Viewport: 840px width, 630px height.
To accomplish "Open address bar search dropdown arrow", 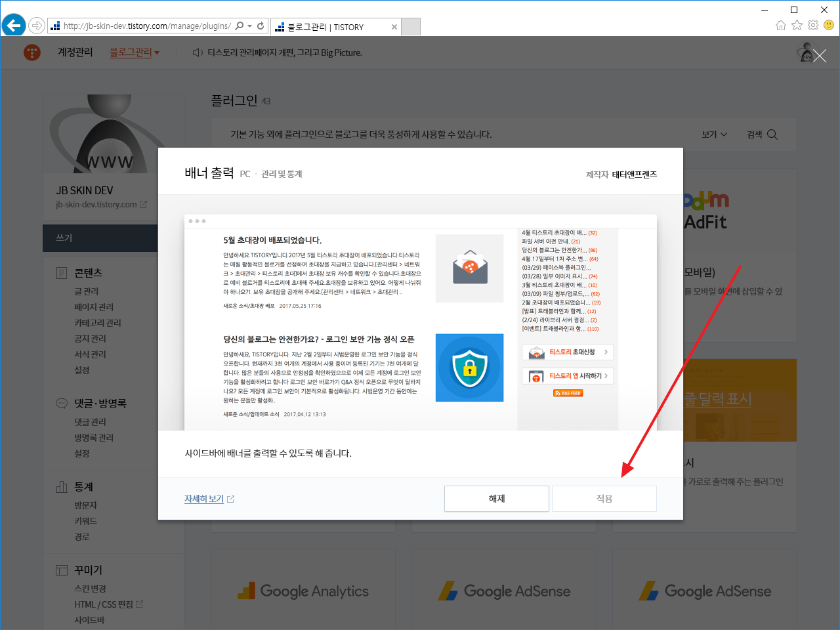I will [x=249, y=26].
